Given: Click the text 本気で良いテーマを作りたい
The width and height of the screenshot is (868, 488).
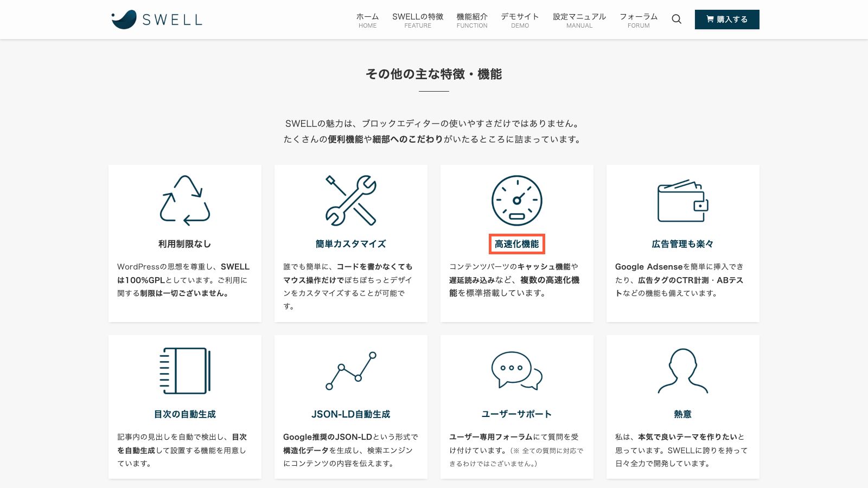Looking at the screenshot, I should tap(687, 437).
